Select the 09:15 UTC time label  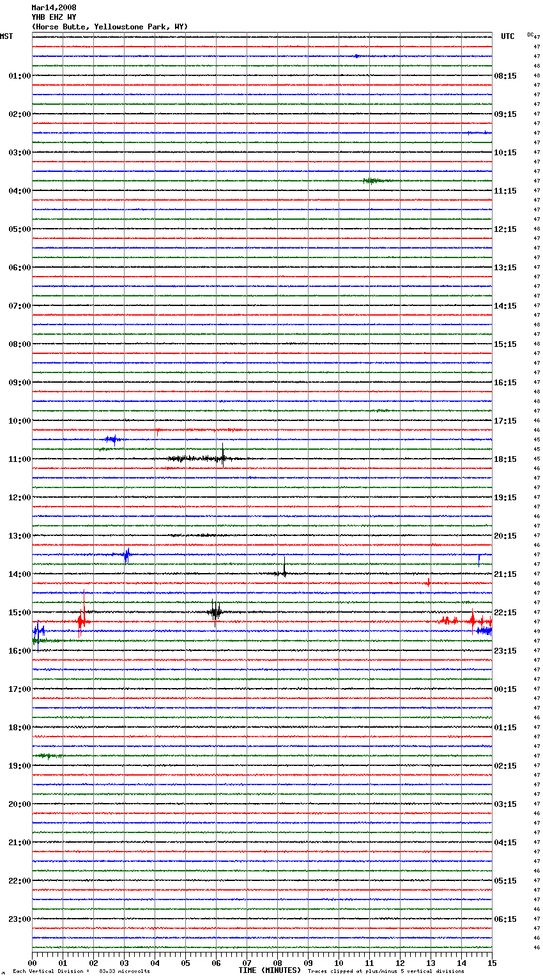[505, 114]
